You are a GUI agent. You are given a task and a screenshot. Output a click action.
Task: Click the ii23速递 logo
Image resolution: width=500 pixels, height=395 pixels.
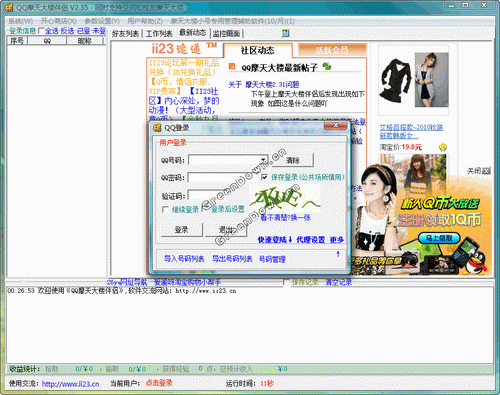(x=184, y=49)
